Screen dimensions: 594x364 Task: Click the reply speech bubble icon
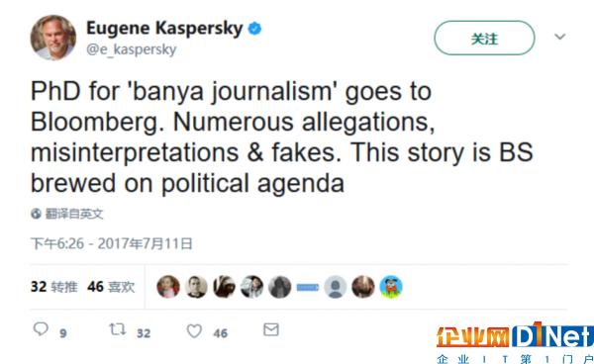(41, 329)
